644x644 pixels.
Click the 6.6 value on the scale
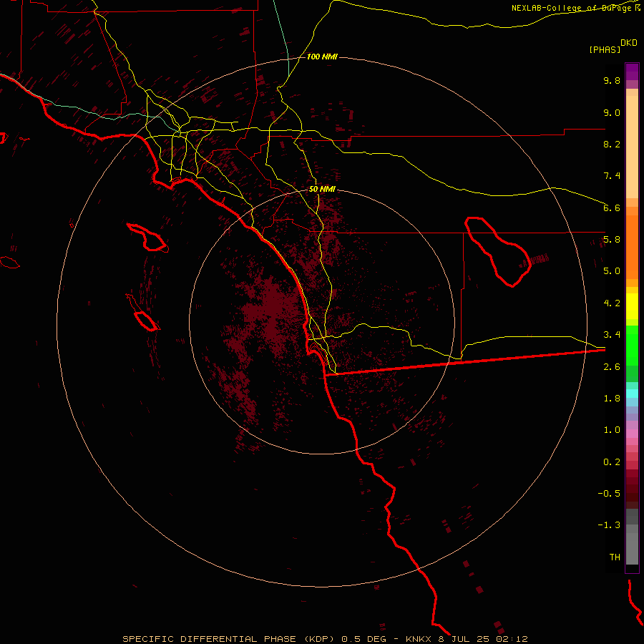(x=612, y=208)
